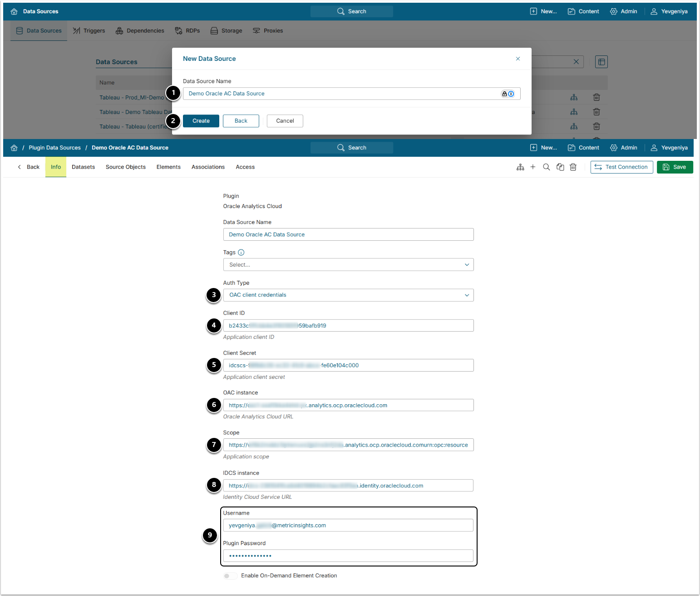700x596 pixels.
Task: Delete the Tableau - Tableau (certified) data source
Action: point(596,126)
